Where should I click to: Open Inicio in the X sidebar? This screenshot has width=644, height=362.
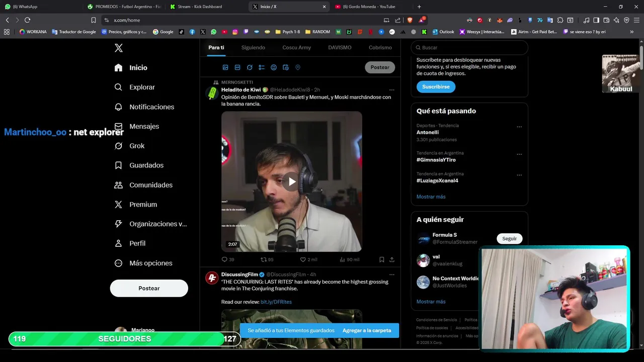coord(131,67)
